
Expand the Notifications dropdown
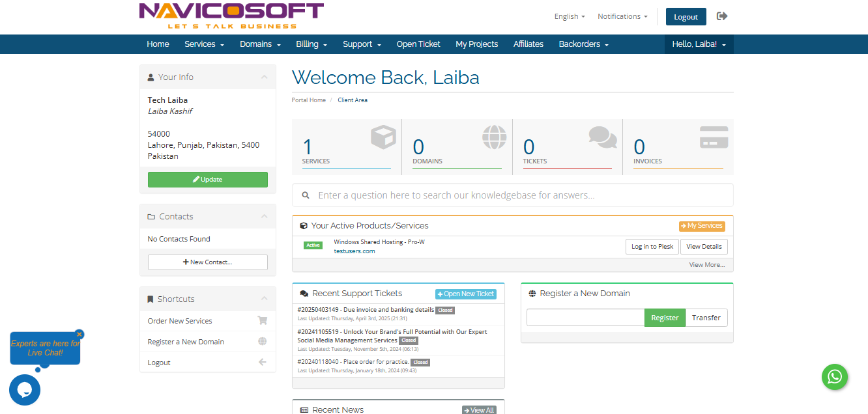(622, 16)
